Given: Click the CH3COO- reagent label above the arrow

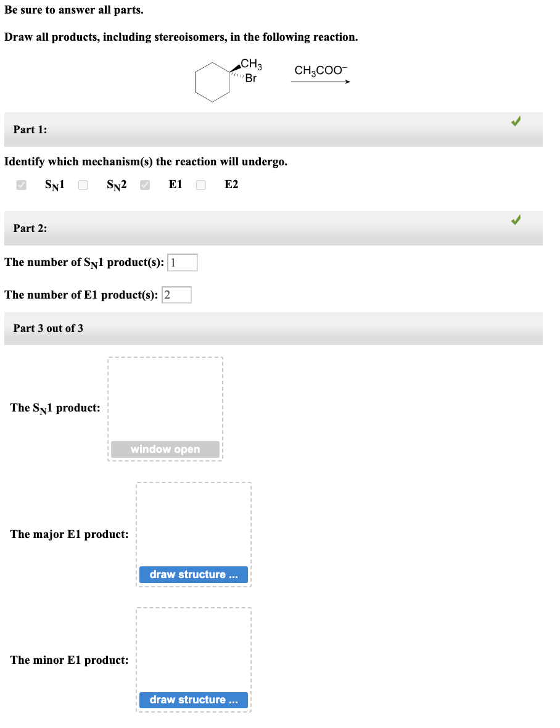Looking at the screenshot, I should (x=319, y=71).
